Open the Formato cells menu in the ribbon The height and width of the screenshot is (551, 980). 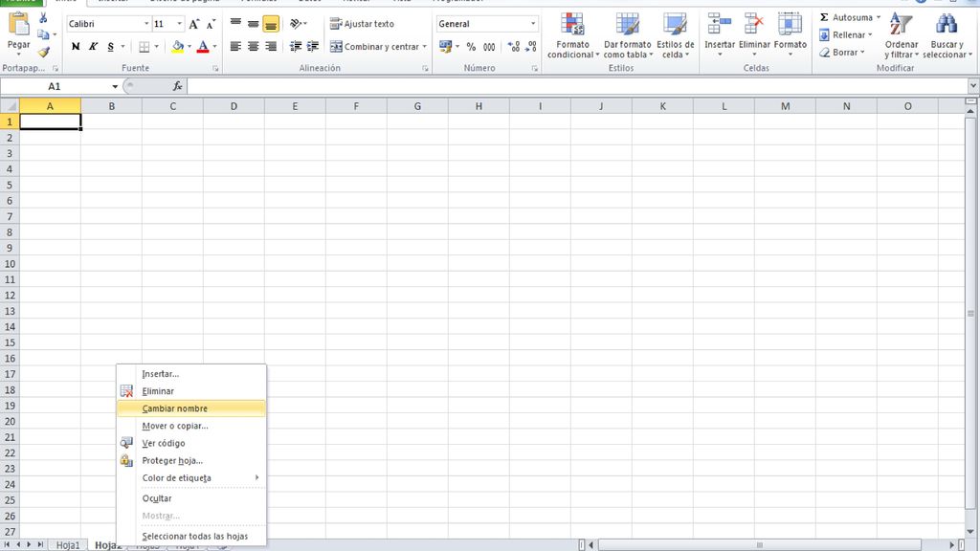tap(790, 35)
